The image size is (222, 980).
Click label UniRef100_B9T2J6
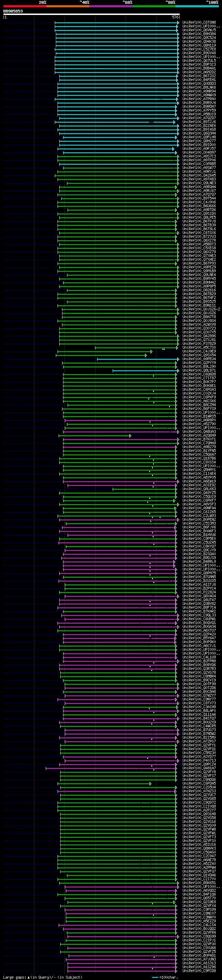point(199,122)
